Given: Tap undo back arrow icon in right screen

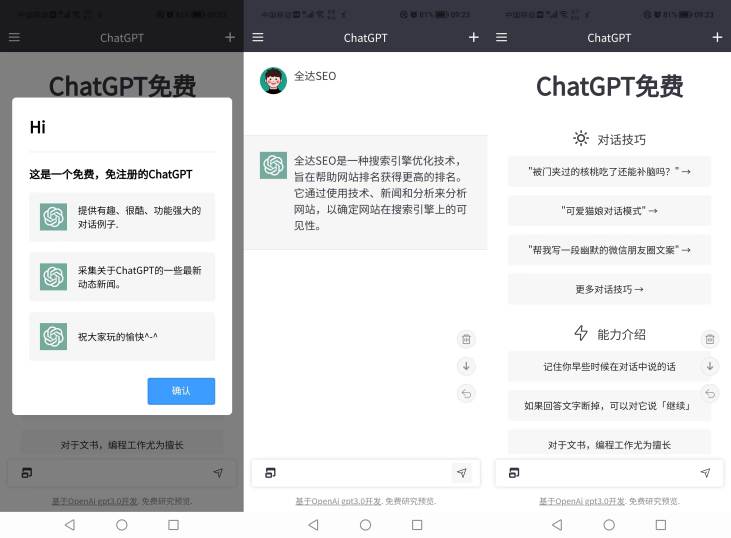Looking at the screenshot, I should tap(710, 393).
